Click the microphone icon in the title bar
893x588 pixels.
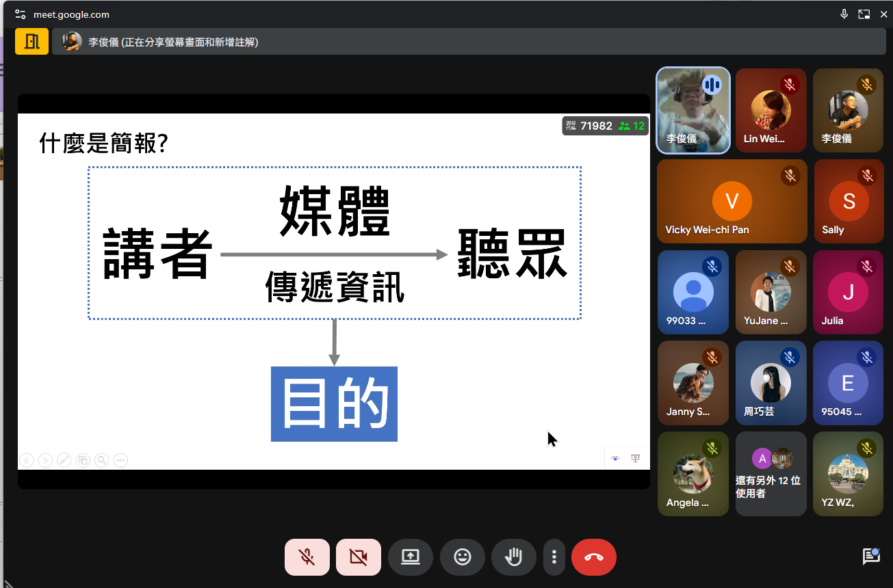(x=844, y=14)
